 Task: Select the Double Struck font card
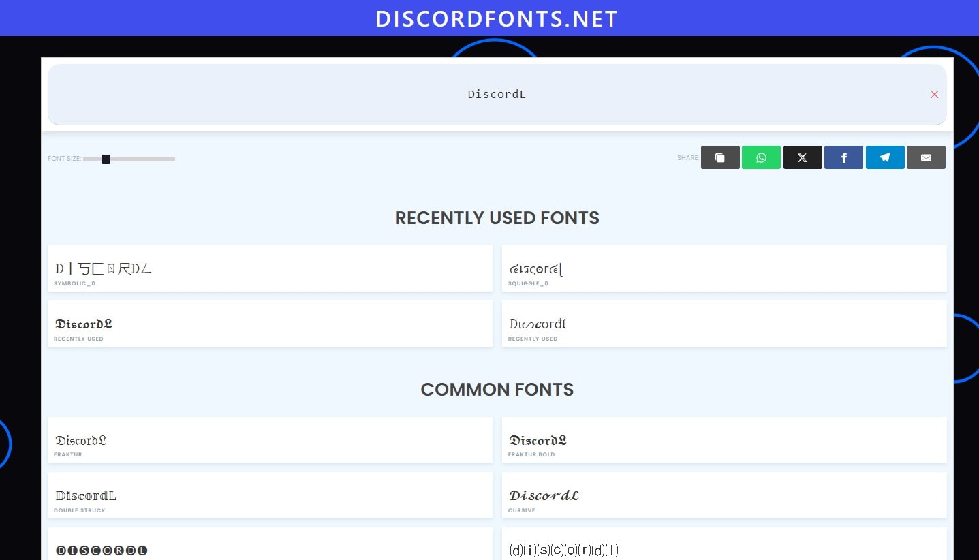(x=270, y=495)
